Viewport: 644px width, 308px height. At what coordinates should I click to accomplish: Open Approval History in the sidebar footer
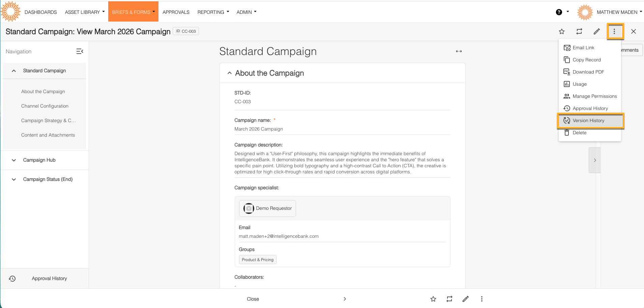(x=49, y=278)
